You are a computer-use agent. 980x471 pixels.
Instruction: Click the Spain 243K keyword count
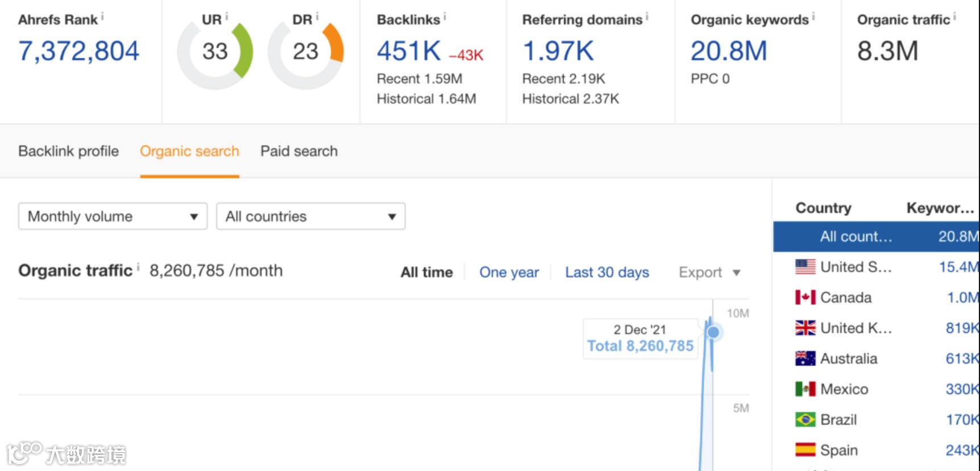(962, 450)
